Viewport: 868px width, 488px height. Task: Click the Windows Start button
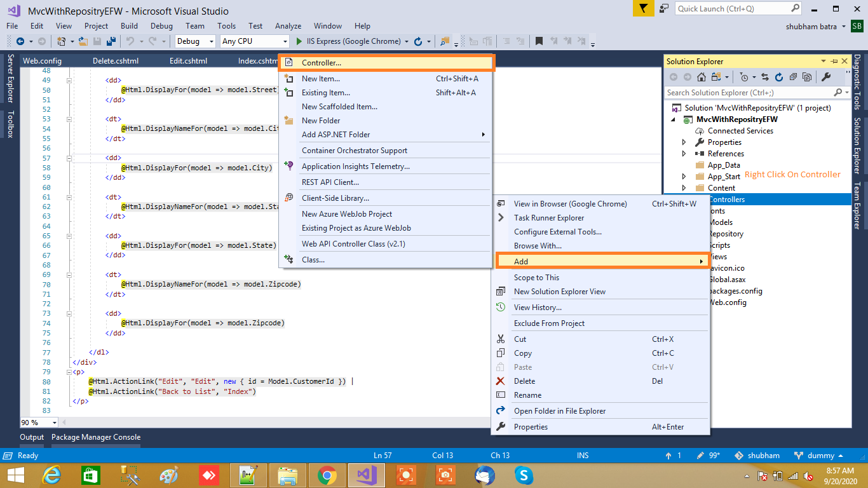coord(15,475)
